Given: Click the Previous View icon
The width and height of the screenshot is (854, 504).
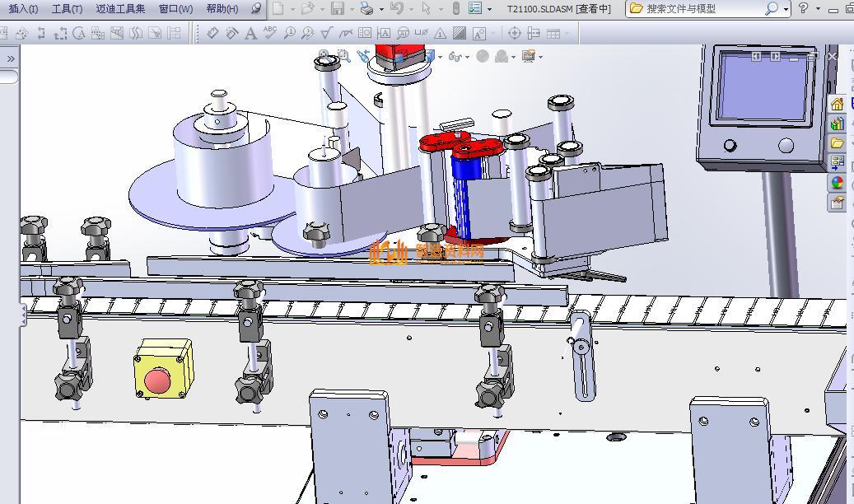Looking at the screenshot, I should [x=363, y=57].
